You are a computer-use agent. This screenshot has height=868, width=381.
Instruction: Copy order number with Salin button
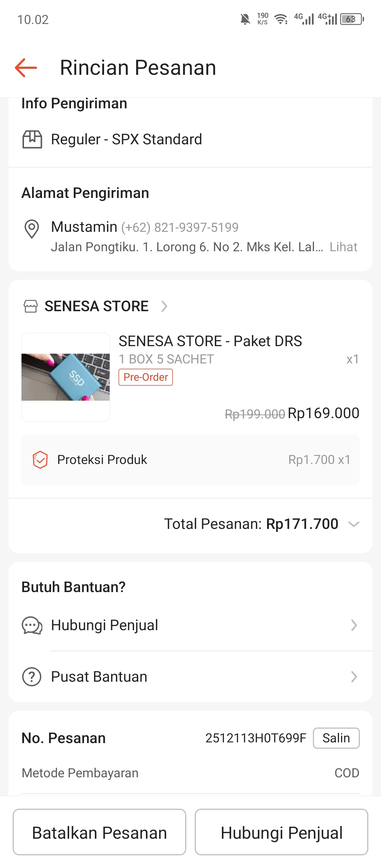(336, 738)
